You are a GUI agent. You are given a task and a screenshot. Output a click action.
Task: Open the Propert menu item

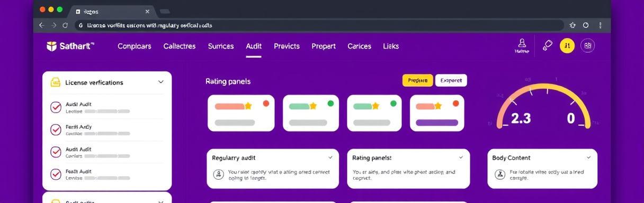[324, 46]
